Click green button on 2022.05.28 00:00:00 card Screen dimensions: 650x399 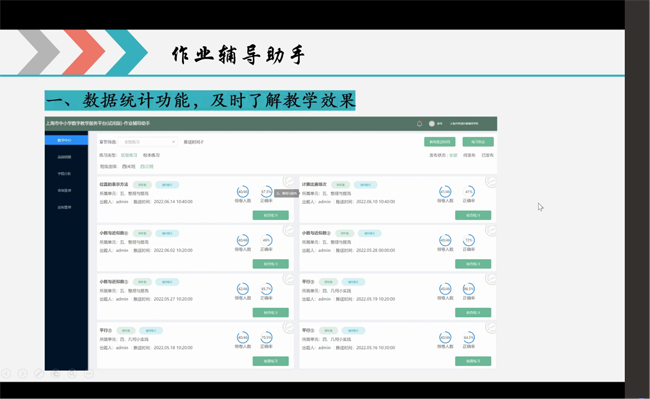coord(473,264)
